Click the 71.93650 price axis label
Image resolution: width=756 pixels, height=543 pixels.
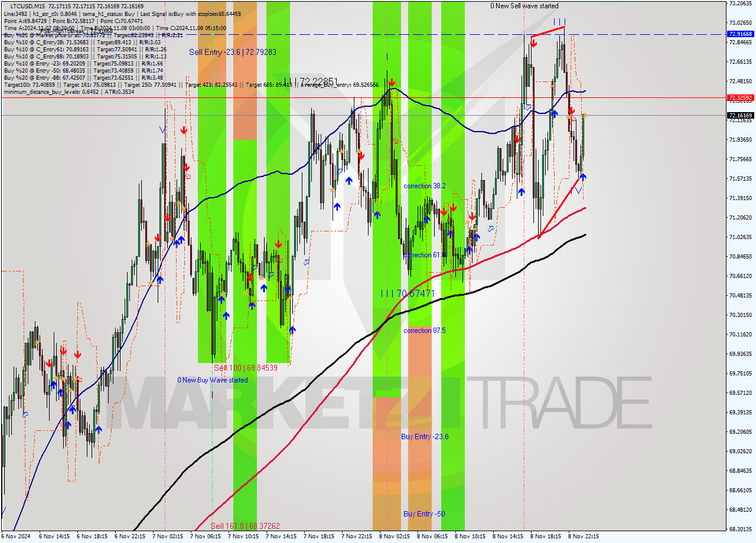740,139
